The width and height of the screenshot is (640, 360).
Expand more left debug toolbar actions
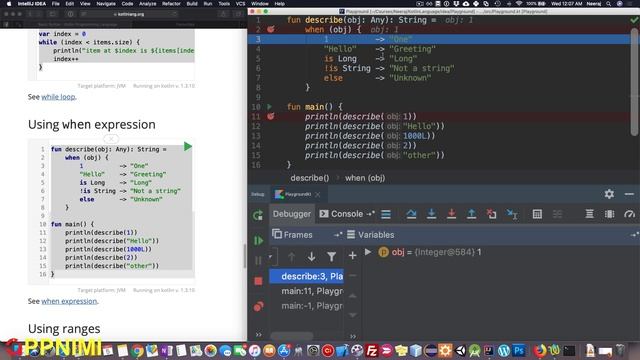click(258, 335)
